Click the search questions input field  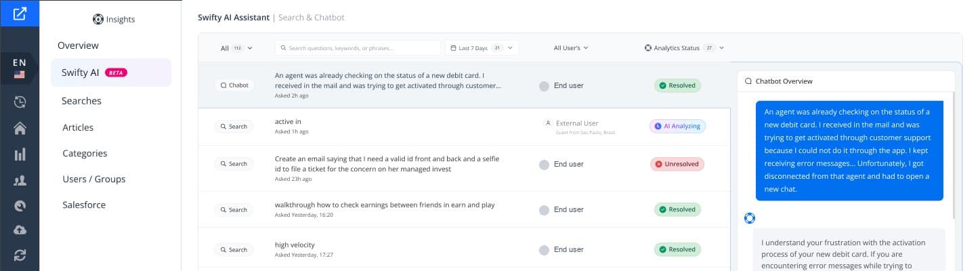pyautogui.click(x=358, y=48)
